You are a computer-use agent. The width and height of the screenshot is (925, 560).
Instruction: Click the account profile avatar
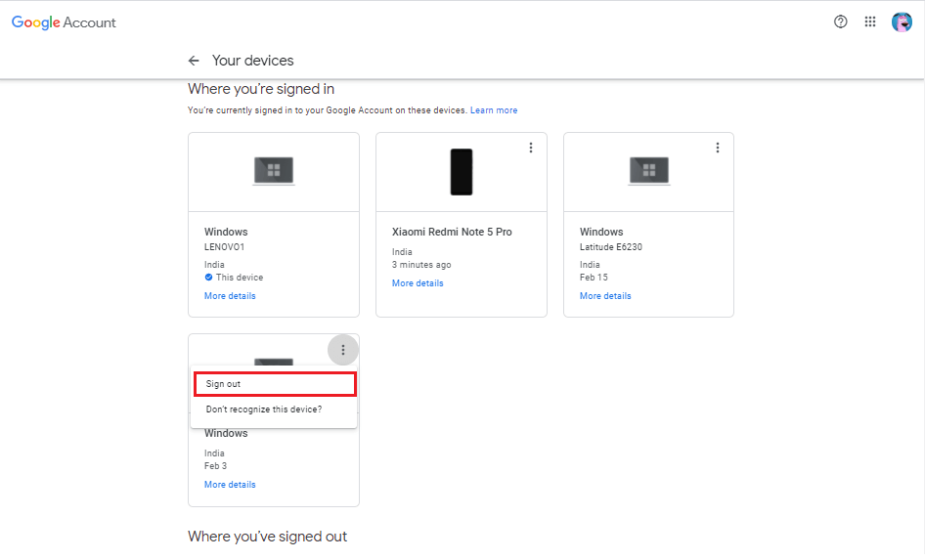click(902, 22)
